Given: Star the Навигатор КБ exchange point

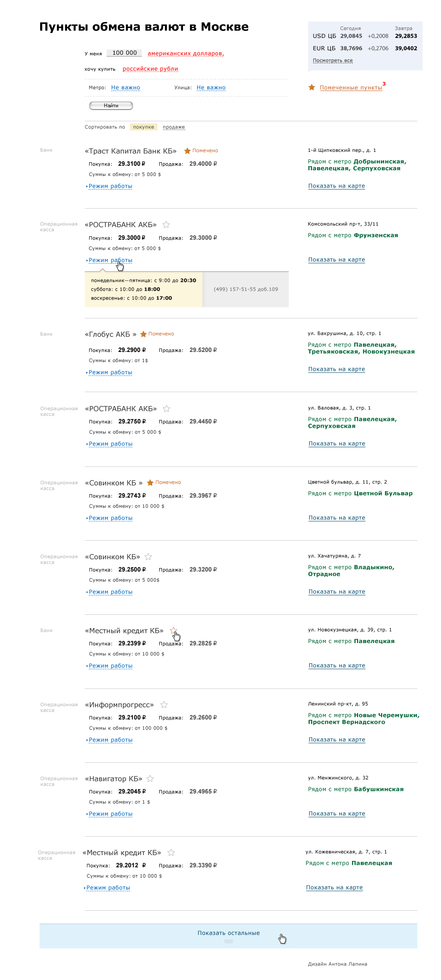Looking at the screenshot, I should click(x=150, y=779).
